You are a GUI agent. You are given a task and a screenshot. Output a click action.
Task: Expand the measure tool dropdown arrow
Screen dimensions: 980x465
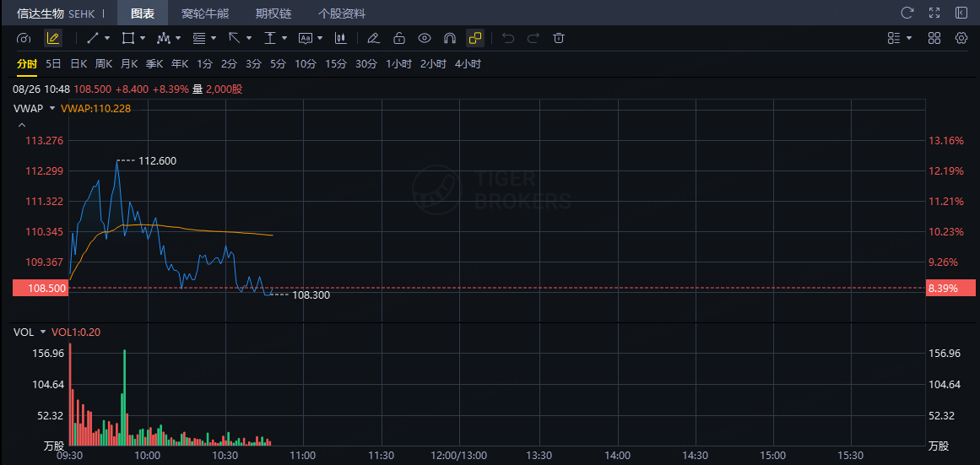tap(284, 39)
